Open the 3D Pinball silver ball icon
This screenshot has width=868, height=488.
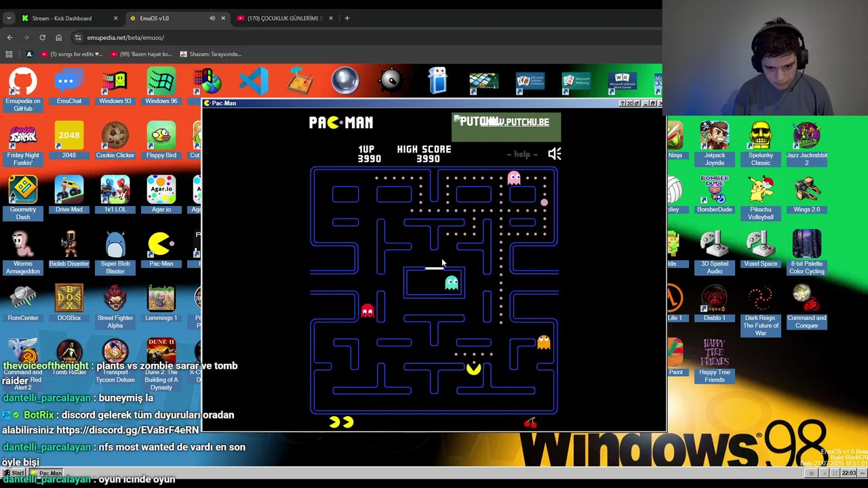pos(345,81)
